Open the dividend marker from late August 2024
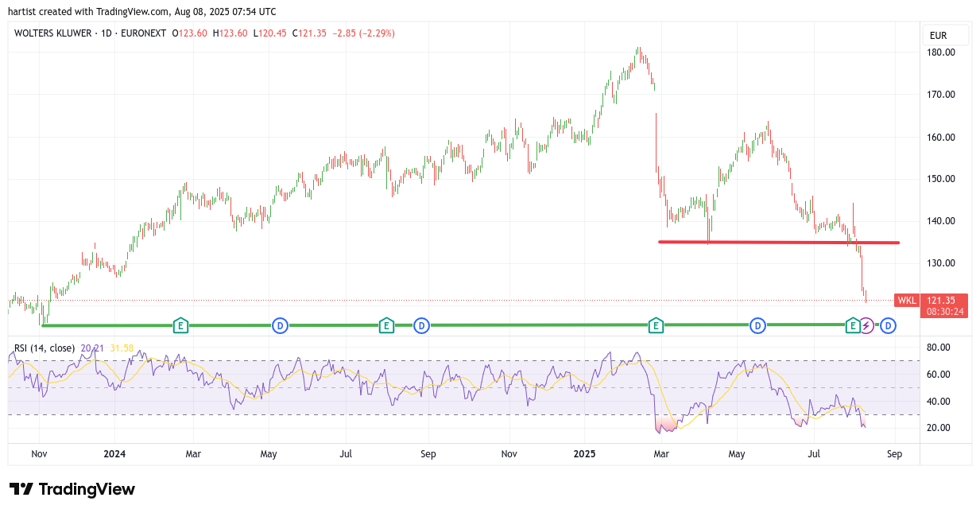The width and height of the screenshot is (980, 513). pos(421,325)
